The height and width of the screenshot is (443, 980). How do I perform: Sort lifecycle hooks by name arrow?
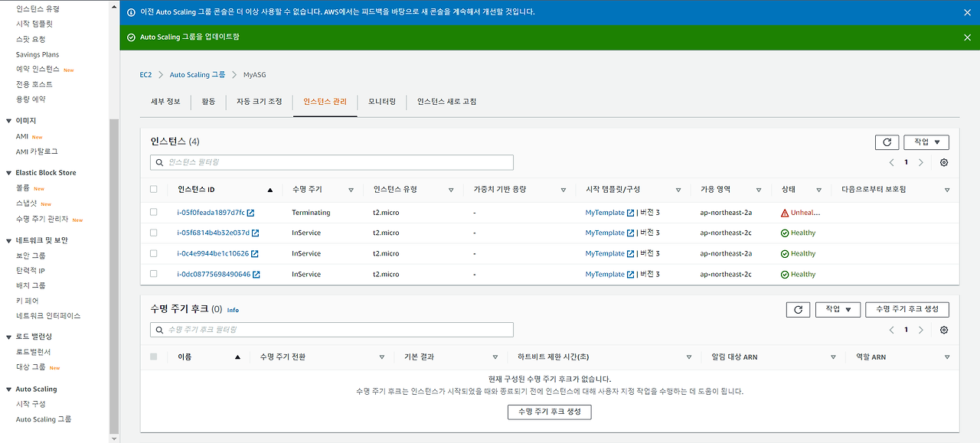[x=237, y=357]
